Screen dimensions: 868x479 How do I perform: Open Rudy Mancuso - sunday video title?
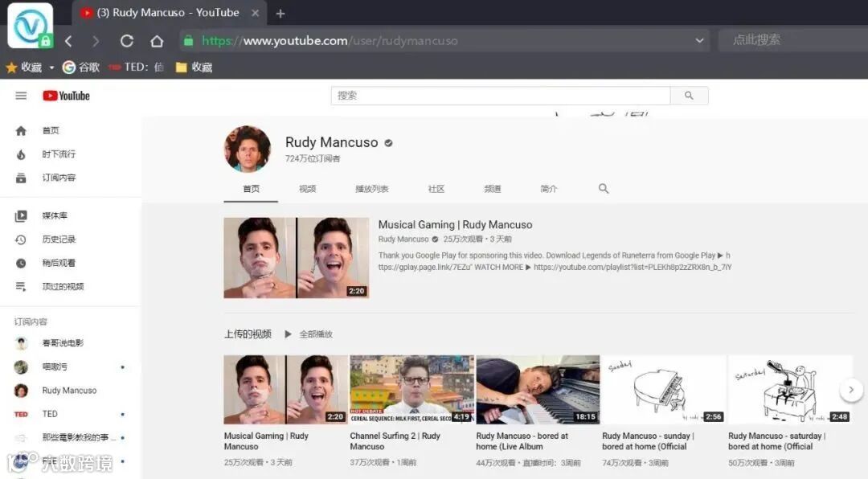648,441
